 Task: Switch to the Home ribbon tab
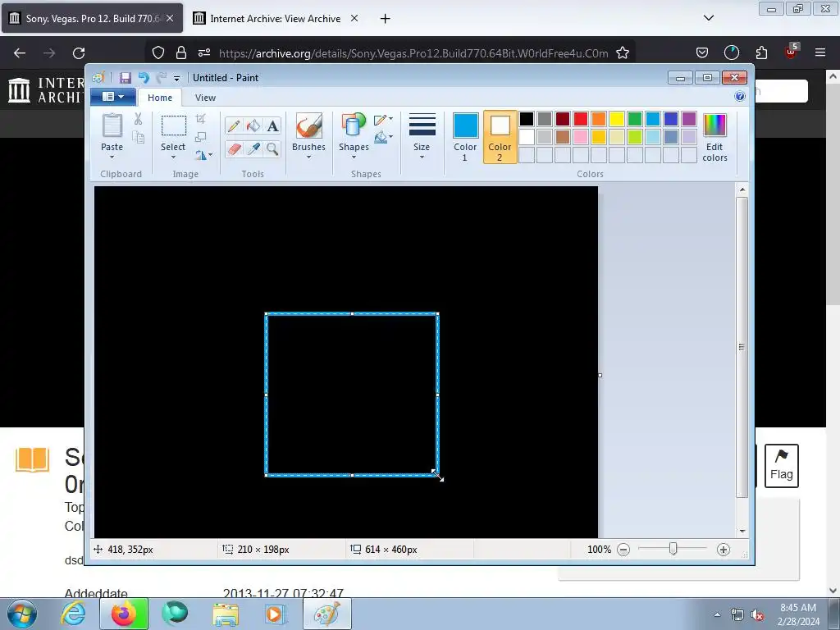click(x=160, y=98)
